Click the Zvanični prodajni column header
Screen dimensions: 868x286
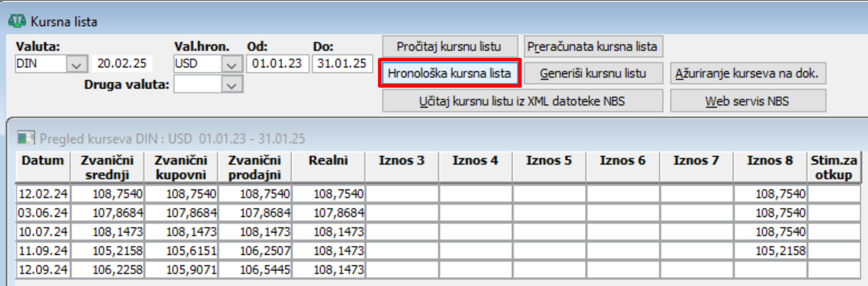point(255,167)
